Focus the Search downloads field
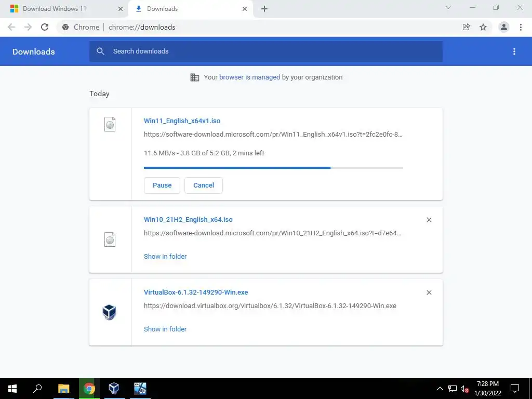This screenshot has width=532, height=399. pyautogui.click(x=266, y=51)
